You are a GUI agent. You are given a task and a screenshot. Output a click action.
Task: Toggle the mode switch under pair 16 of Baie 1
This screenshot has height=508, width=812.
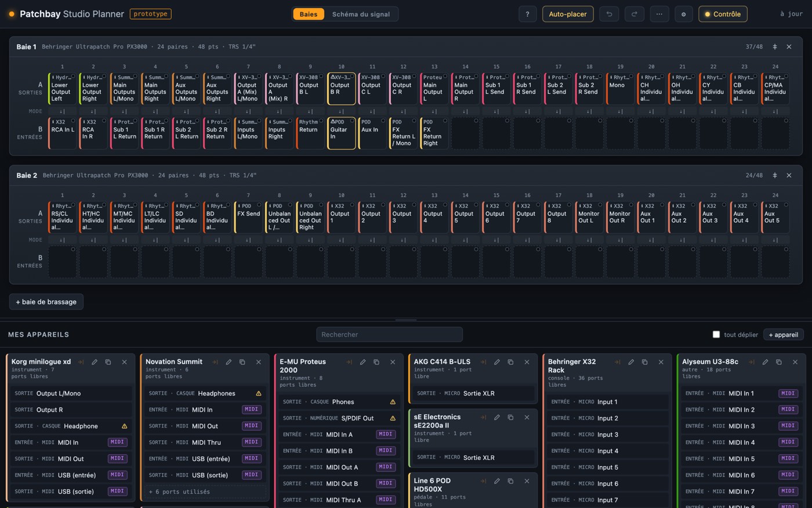coord(527,111)
